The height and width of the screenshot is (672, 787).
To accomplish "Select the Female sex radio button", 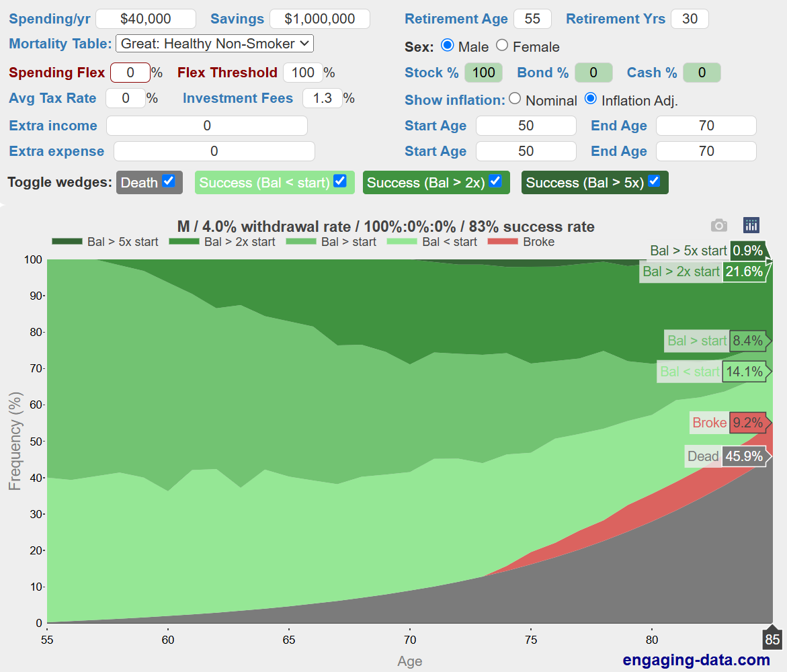I will click(x=502, y=46).
